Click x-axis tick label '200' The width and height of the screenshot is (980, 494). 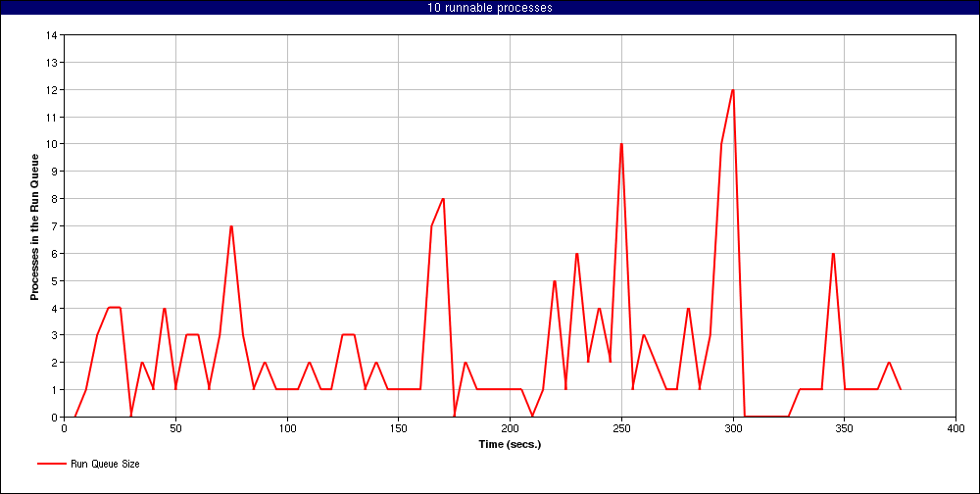(x=510, y=429)
